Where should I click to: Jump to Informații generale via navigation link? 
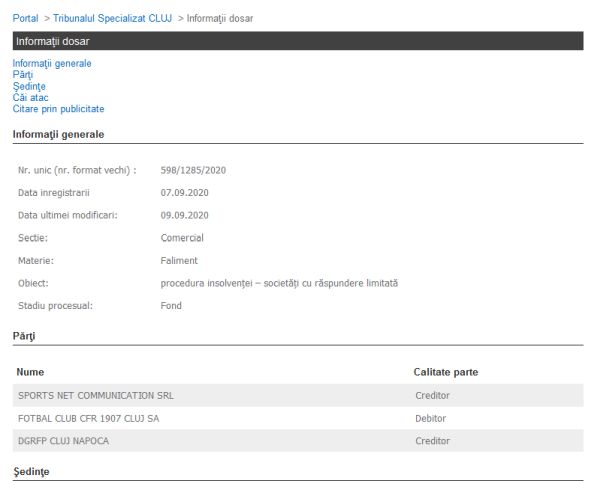click(52, 63)
